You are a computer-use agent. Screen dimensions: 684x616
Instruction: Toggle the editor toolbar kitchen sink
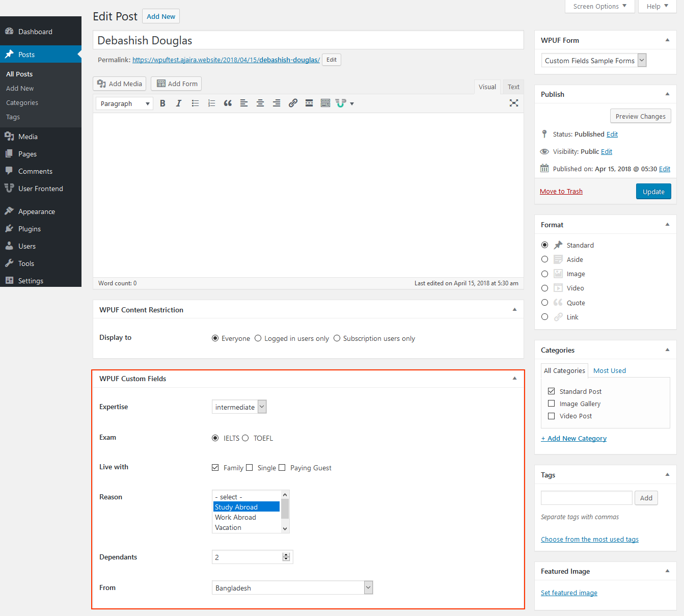point(325,103)
